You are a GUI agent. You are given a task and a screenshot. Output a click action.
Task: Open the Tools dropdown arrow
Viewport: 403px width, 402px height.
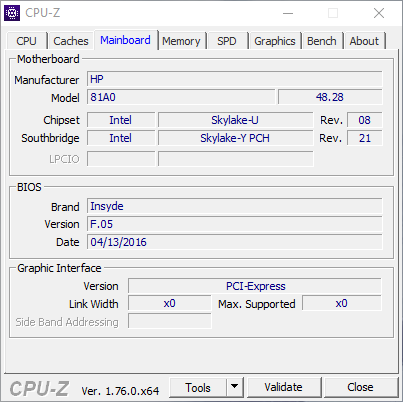tap(235, 387)
